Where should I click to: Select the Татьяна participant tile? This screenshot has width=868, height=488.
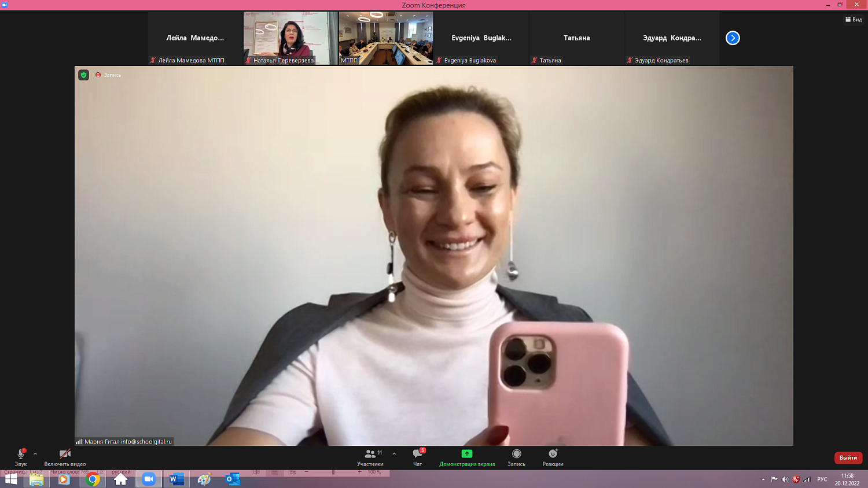click(577, 38)
